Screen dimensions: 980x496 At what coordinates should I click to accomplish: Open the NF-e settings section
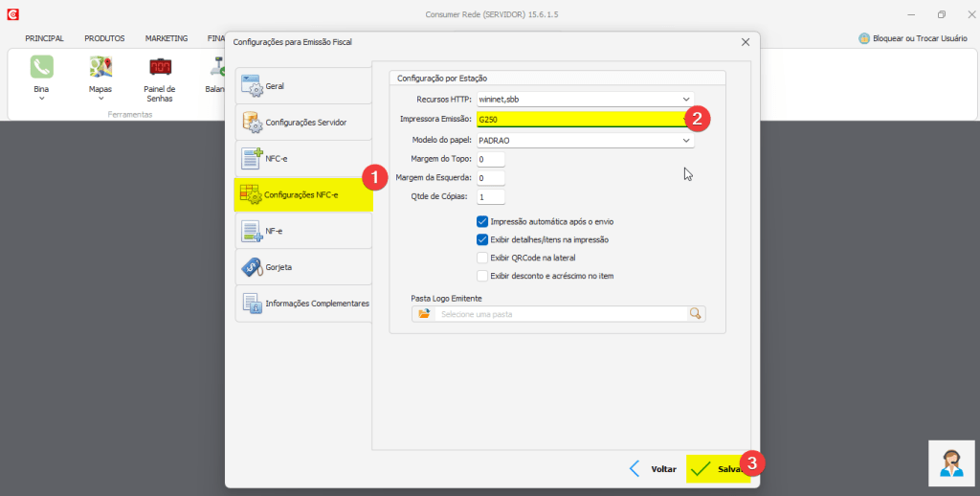coord(303,231)
